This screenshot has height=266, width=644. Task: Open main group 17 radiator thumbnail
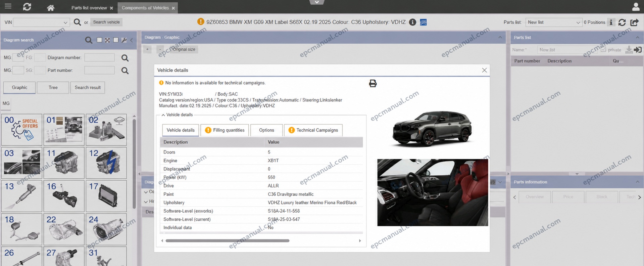[106, 196]
